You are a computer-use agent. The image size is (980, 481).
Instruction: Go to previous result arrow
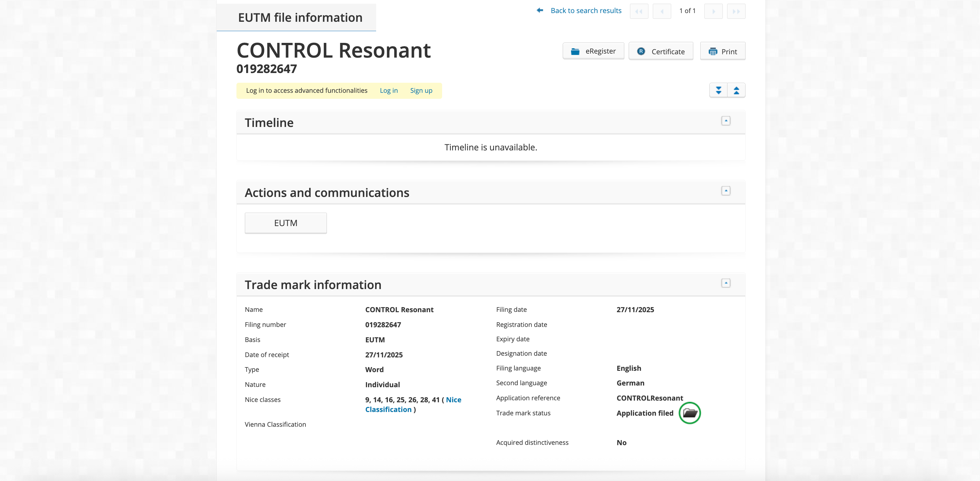tap(661, 11)
